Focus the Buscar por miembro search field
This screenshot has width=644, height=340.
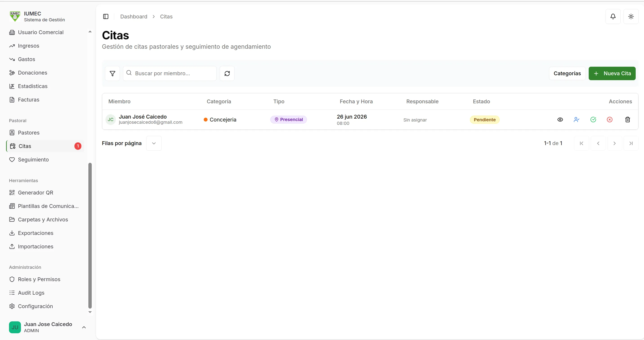[x=170, y=73]
